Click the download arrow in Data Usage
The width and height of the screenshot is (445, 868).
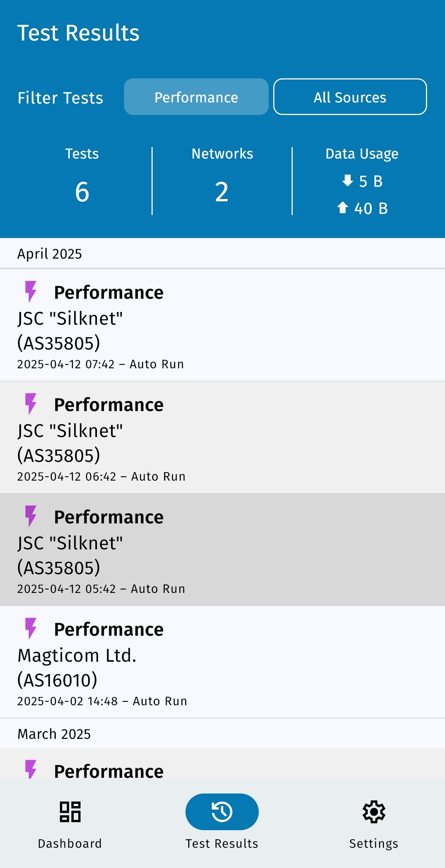tap(347, 181)
